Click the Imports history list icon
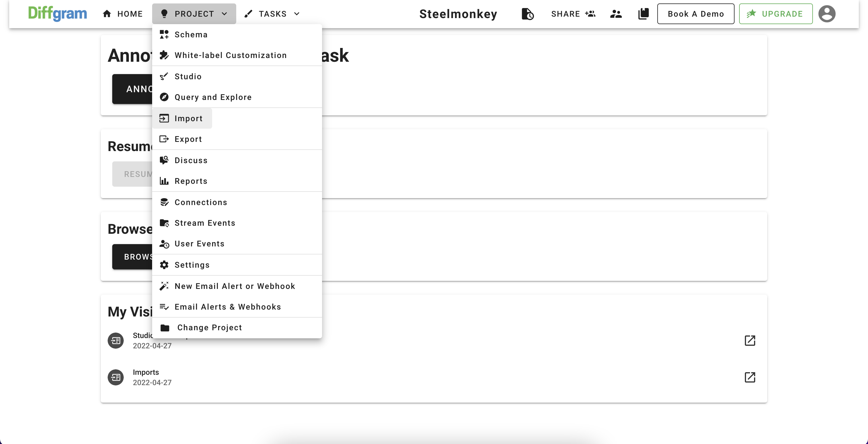 click(116, 377)
